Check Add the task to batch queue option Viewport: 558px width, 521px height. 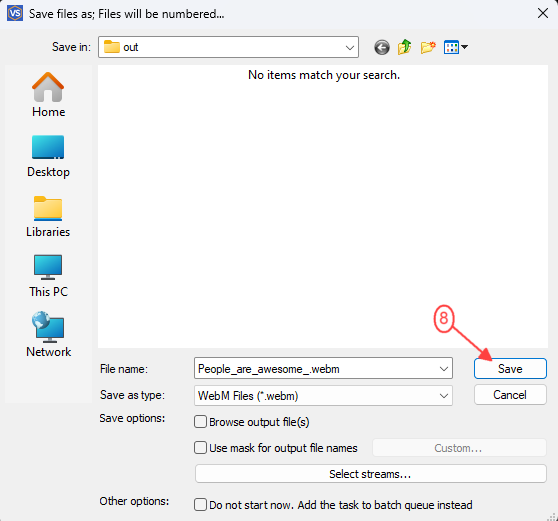pyautogui.click(x=200, y=505)
